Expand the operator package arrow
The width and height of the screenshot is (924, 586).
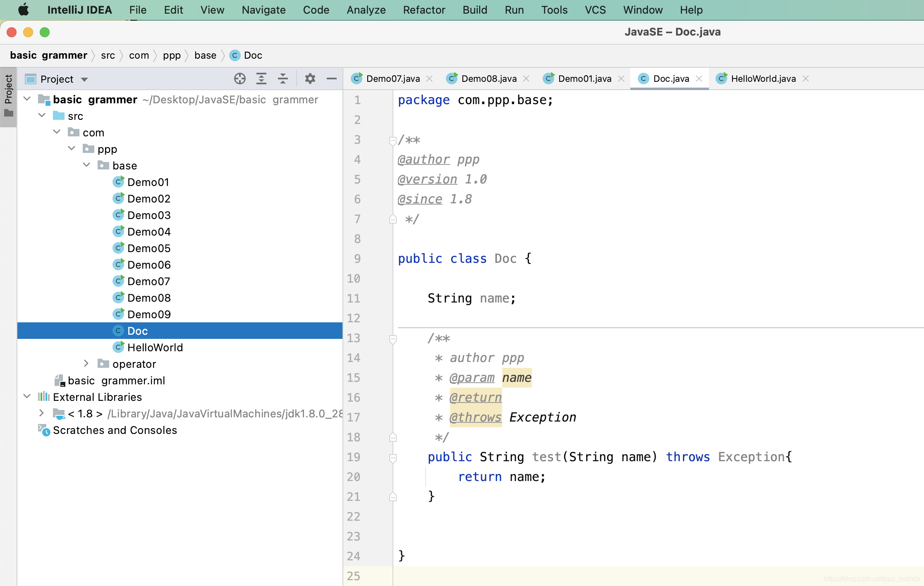[x=86, y=363]
